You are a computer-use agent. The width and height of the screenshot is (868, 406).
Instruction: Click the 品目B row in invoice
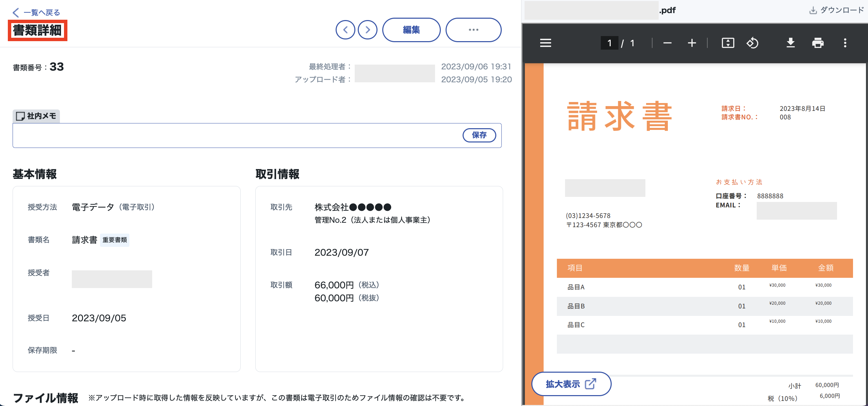[x=705, y=306]
